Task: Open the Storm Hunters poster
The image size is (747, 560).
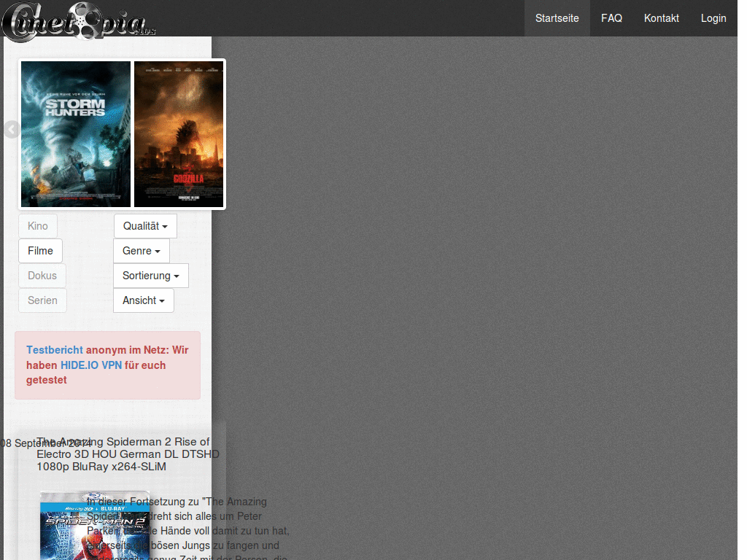Action: (76, 134)
